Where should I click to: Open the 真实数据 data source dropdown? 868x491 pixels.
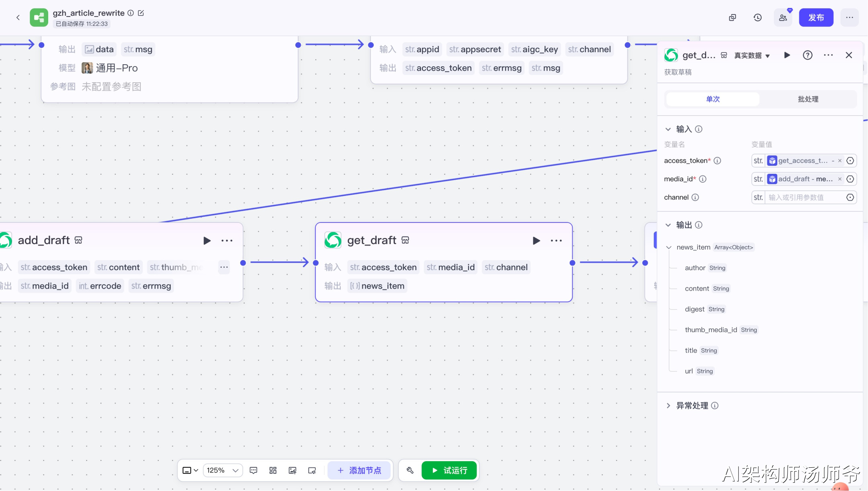tap(752, 55)
